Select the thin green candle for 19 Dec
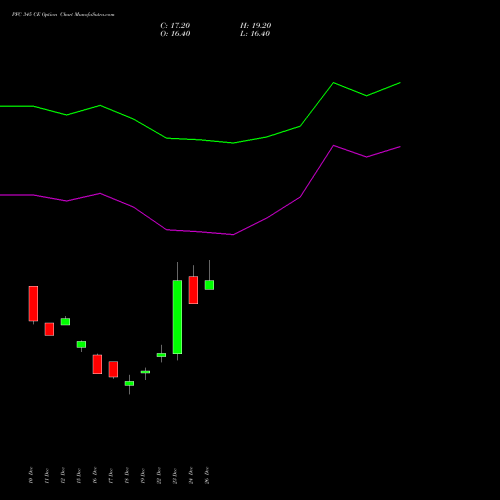This screenshot has width=500, height=500. (x=145, y=372)
